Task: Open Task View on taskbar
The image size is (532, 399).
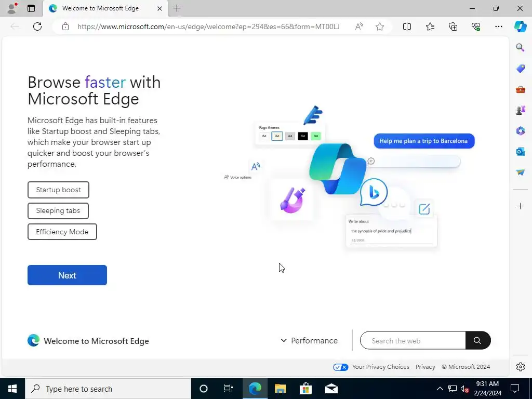Action: (229, 389)
